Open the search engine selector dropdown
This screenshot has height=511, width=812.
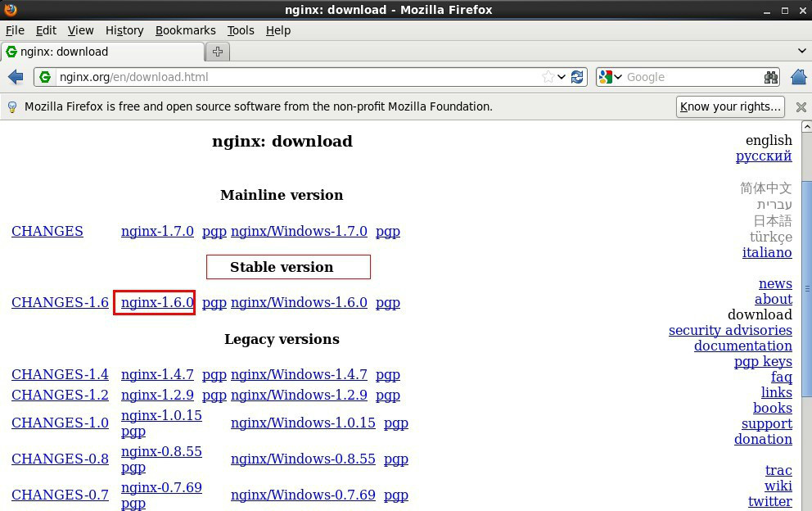point(618,77)
